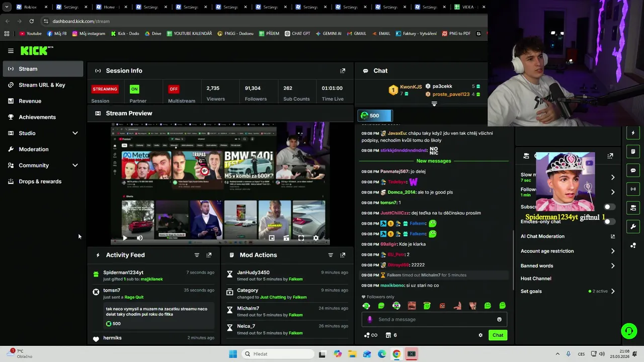Open Chrome tab list dropdown arrow

point(7,7)
